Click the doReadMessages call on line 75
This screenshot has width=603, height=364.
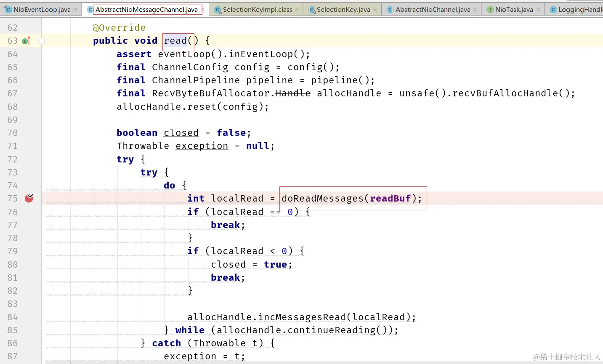click(322, 199)
